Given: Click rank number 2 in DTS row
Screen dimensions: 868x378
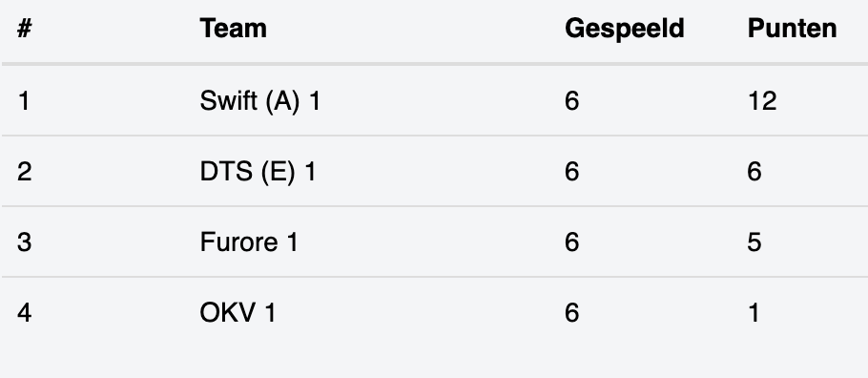Looking at the screenshot, I should tap(25, 172).
